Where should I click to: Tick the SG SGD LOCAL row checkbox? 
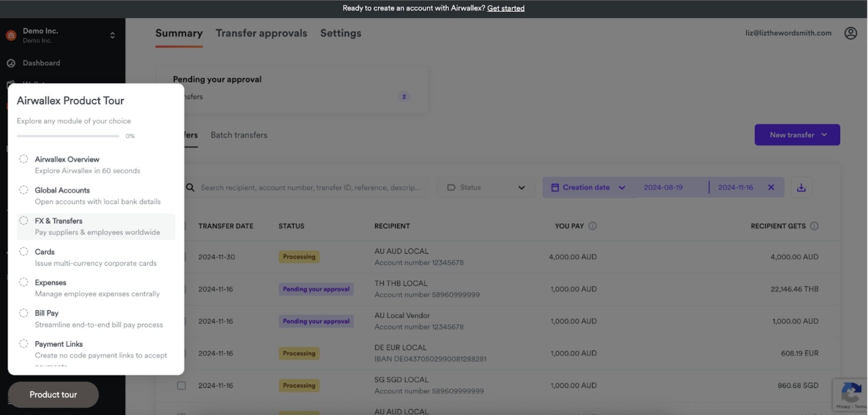pos(181,386)
